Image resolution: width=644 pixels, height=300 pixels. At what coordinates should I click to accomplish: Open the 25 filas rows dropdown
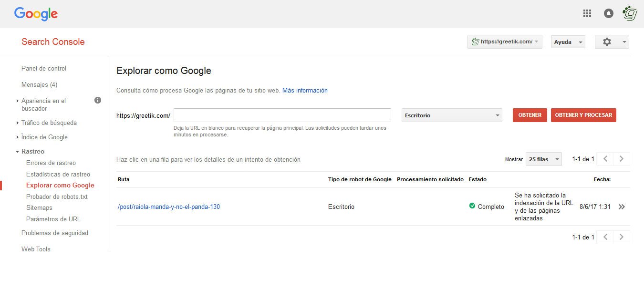pos(543,159)
